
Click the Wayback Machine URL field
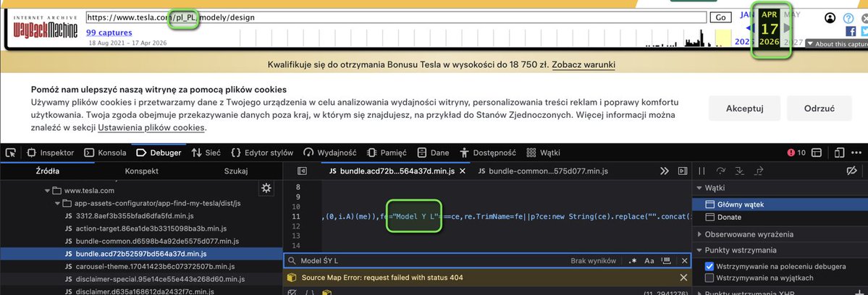pyautogui.click(x=397, y=17)
